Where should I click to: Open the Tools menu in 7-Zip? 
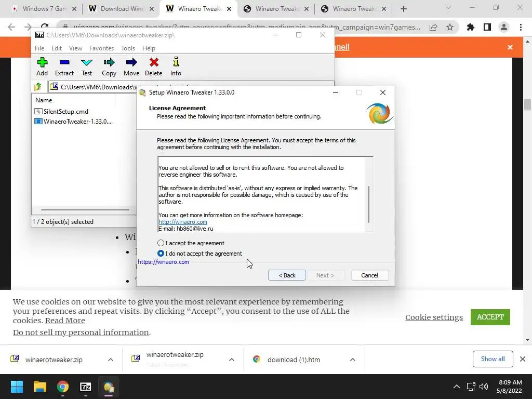(128, 48)
